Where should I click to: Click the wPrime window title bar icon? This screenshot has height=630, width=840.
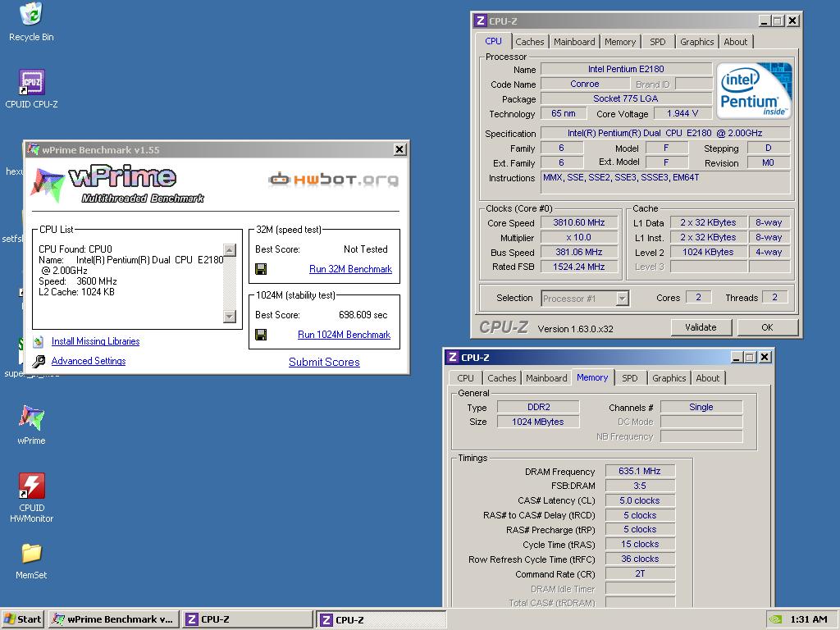[33, 149]
